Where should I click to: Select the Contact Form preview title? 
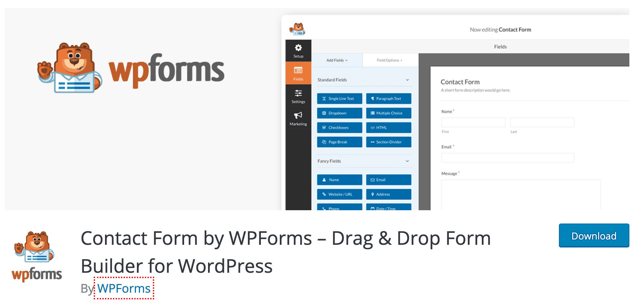(x=460, y=82)
